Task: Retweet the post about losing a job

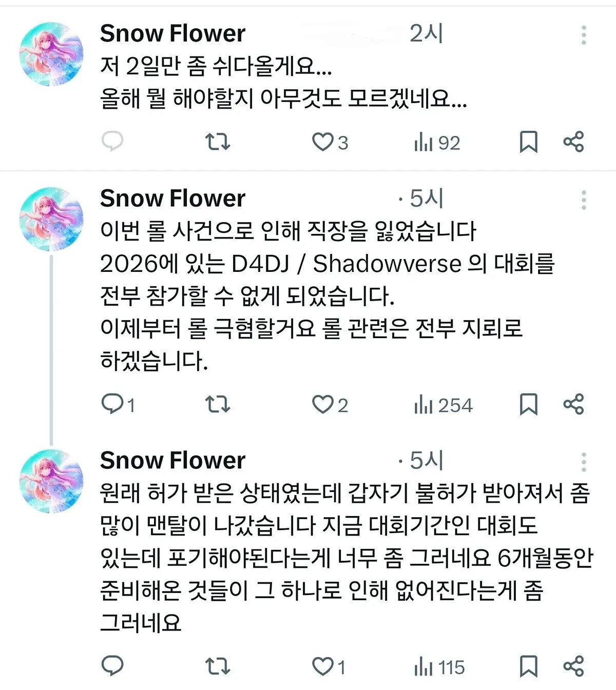Action: point(218,405)
